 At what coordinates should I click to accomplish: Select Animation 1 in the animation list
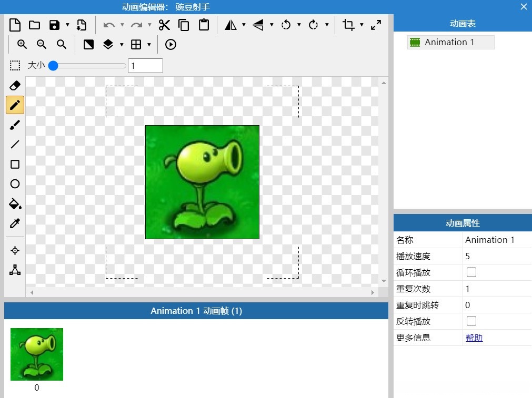pos(450,43)
